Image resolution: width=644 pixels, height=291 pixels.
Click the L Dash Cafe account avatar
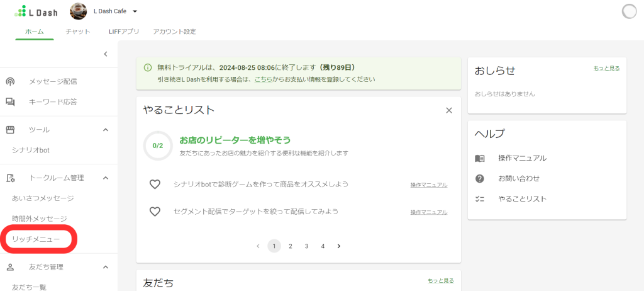point(79,11)
